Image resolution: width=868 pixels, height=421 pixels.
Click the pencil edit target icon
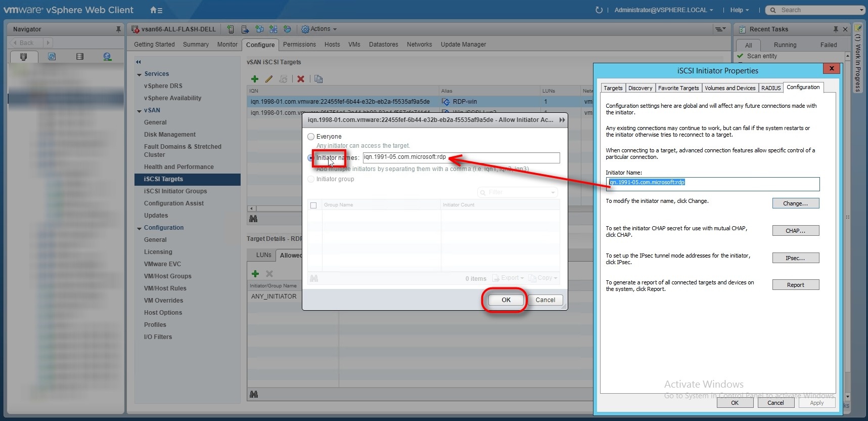pos(269,79)
